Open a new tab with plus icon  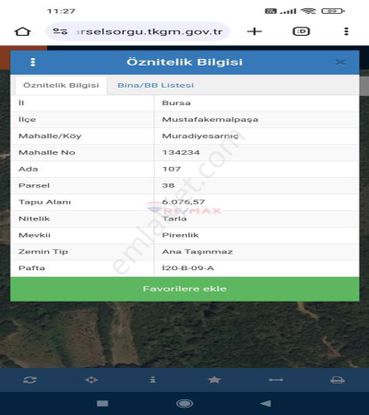coord(254,32)
